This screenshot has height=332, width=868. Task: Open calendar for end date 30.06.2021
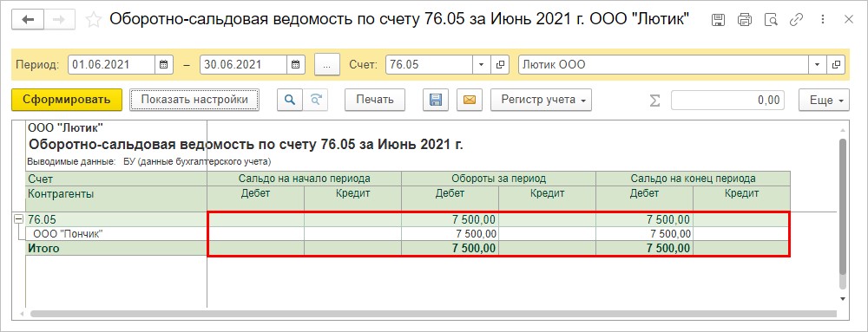coord(296,65)
